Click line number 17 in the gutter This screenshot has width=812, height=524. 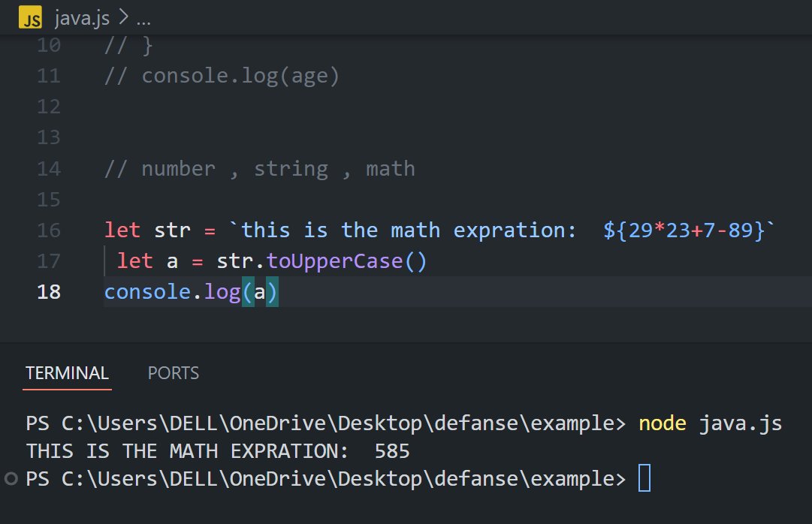coord(49,261)
